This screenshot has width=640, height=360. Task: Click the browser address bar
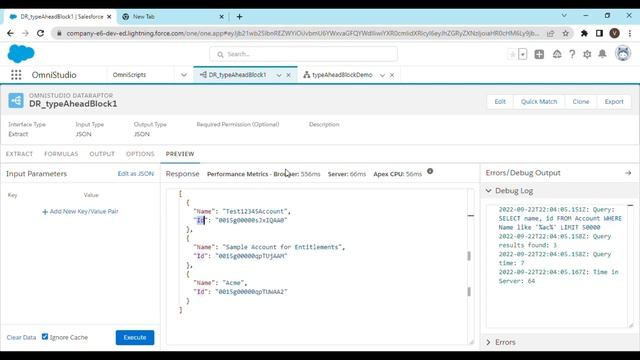coord(302,33)
